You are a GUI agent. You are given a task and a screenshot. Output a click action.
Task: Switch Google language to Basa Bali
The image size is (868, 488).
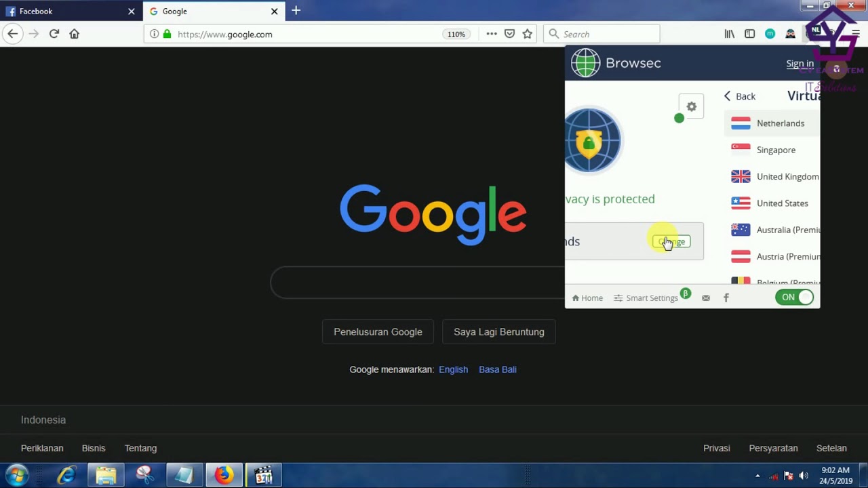point(498,369)
